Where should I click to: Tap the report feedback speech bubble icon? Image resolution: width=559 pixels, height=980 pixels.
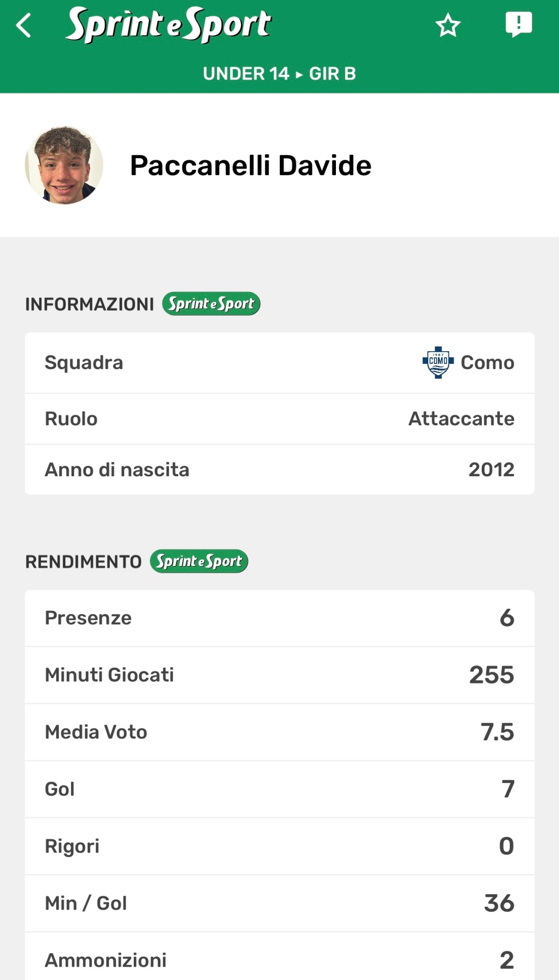tap(519, 24)
